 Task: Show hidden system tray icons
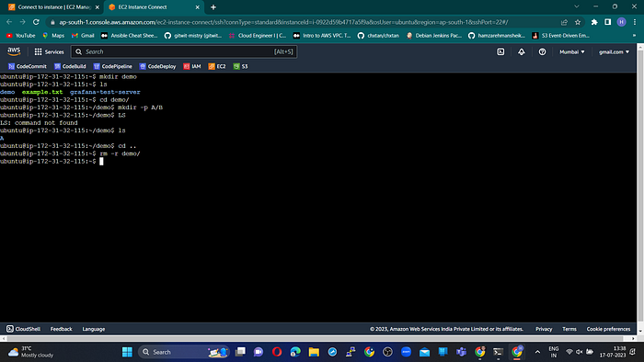pyautogui.click(x=537, y=352)
